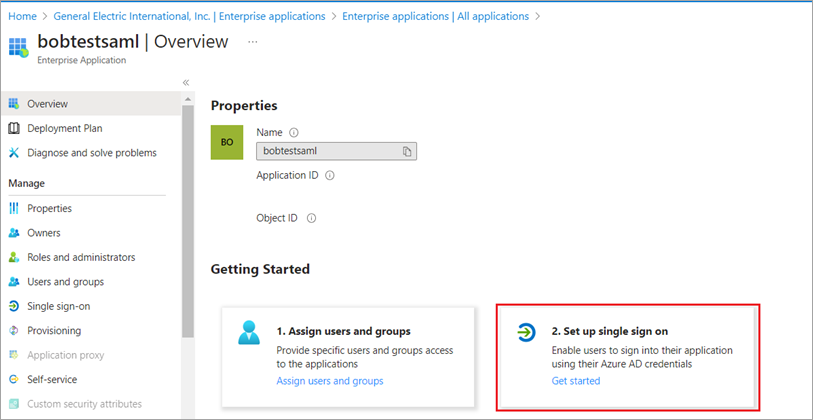Click the Home breadcrumb link

point(22,16)
